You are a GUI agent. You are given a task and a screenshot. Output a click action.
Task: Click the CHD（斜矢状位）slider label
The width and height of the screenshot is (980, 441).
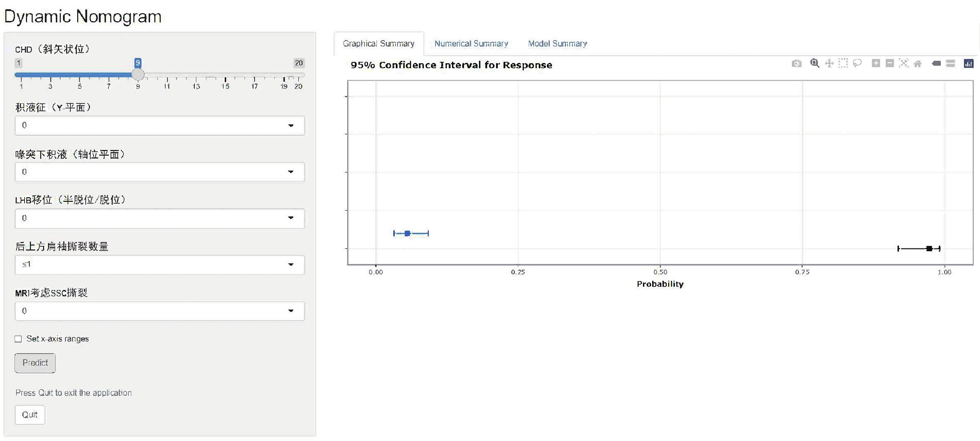coord(53,49)
